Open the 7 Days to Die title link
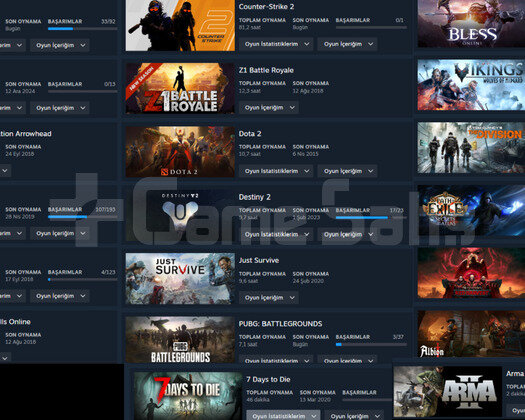525x420 pixels. click(268, 379)
